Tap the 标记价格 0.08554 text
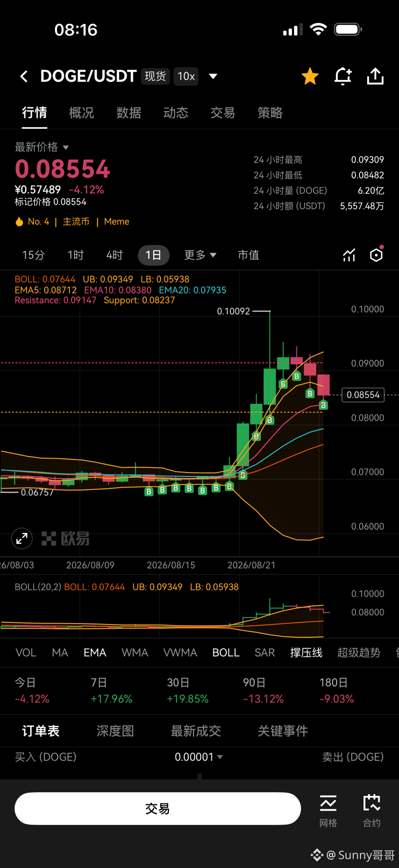 [x=51, y=202]
